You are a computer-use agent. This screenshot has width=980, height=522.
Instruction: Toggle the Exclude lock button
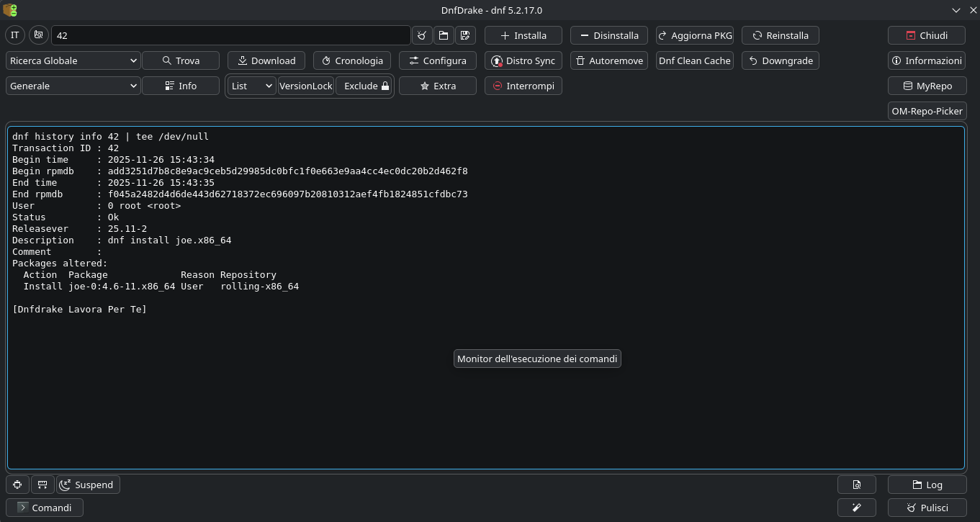pos(364,86)
